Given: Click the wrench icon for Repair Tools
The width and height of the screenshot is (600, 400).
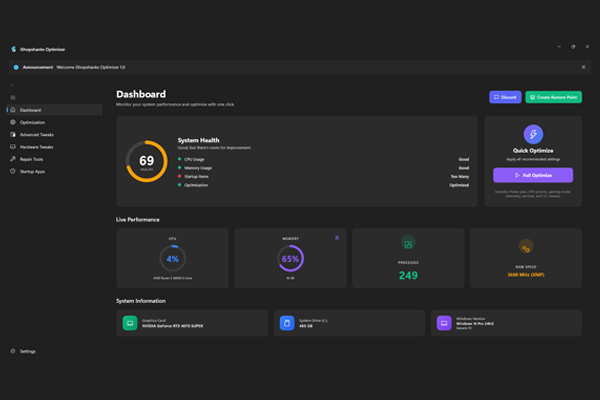Looking at the screenshot, I should [x=13, y=159].
